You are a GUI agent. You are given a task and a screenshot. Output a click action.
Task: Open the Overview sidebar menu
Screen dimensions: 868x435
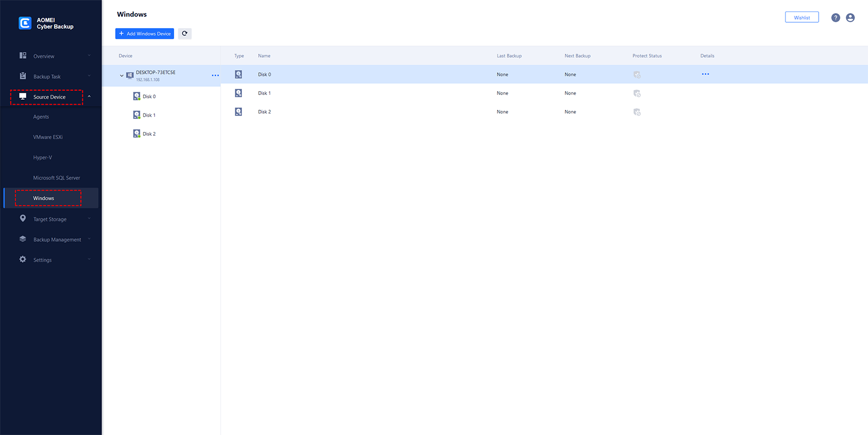(44, 56)
